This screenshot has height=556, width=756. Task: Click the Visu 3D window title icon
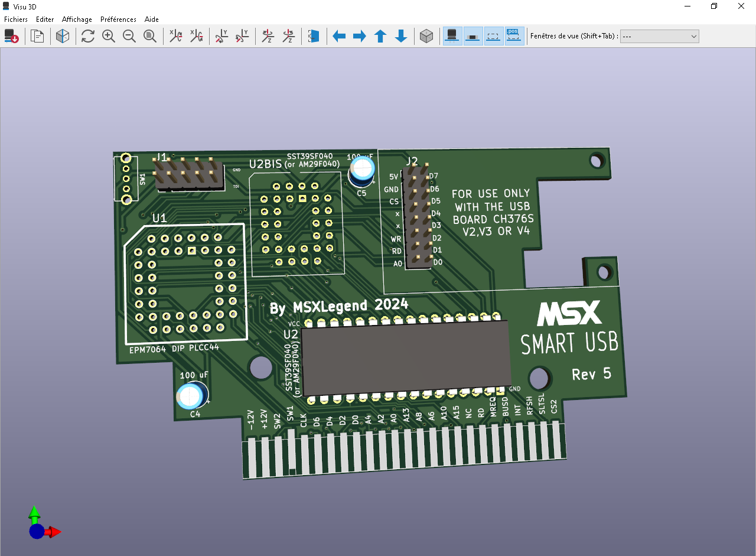click(x=6, y=5)
